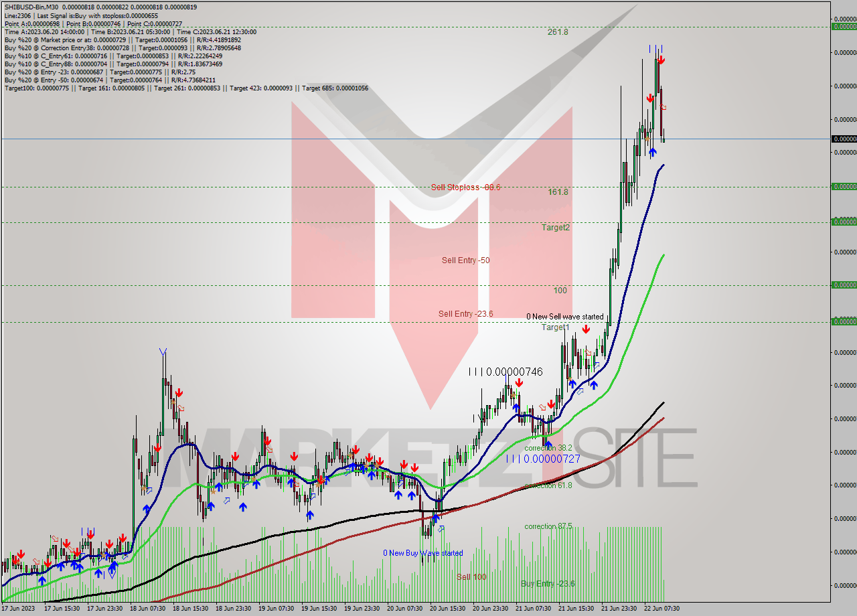This screenshot has width=857, height=616.
Task: Click the '19 Jun 15:30' time axis label
Action: [x=319, y=609]
